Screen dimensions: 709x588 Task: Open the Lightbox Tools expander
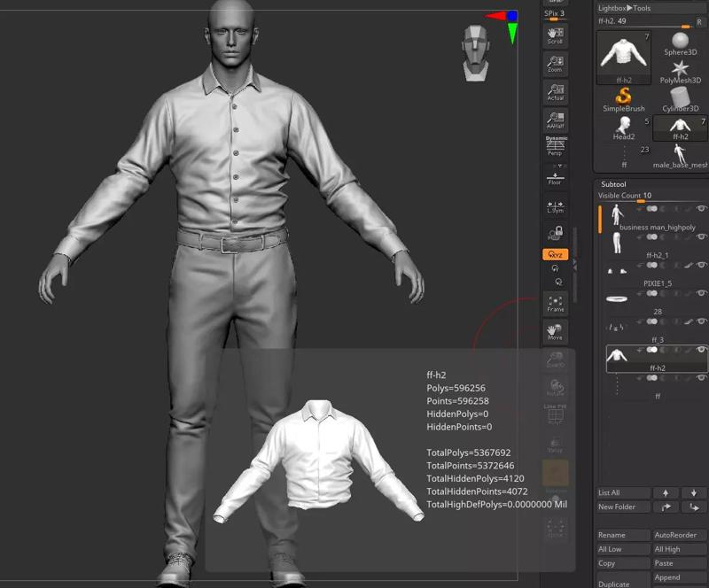click(631, 7)
